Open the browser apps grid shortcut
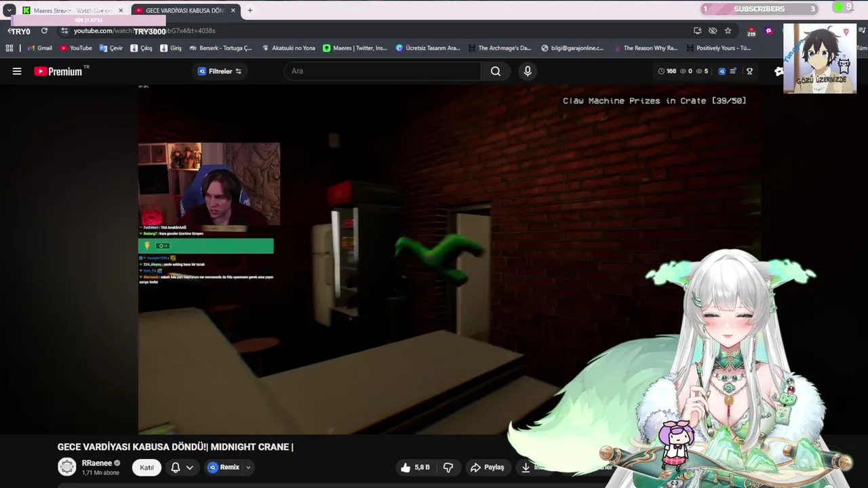 tap(9, 48)
